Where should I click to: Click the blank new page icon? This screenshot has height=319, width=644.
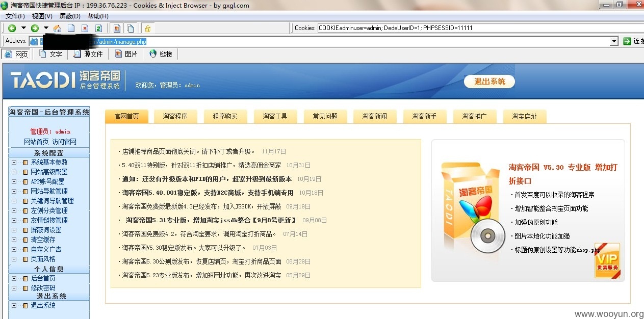coord(71,28)
